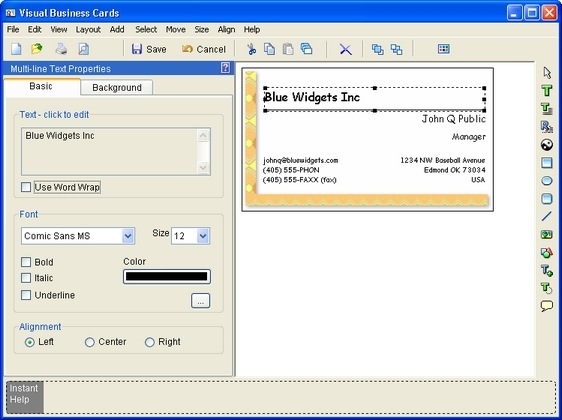Click the Save button
The image size is (562, 420).
tap(149, 49)
